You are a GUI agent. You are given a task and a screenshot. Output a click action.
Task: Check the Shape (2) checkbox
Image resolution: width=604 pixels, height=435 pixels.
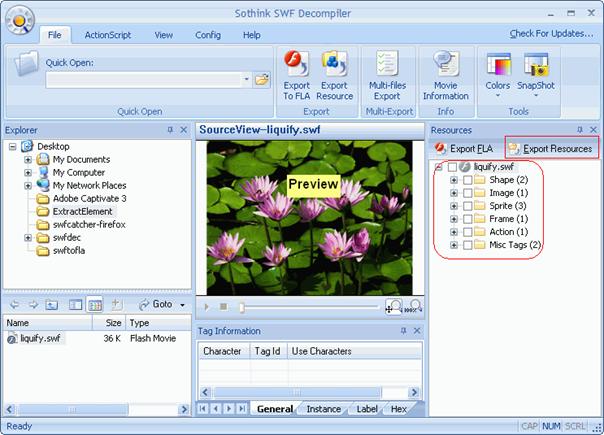click(x=468, y=180)
